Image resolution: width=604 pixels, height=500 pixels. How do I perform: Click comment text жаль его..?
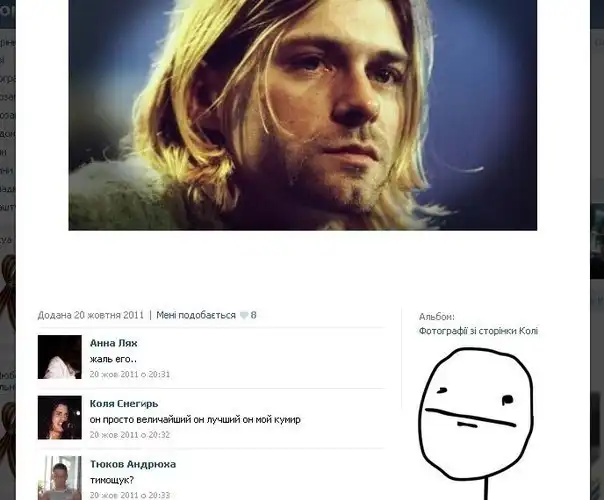pyautogui.click(x=113, y=359)
